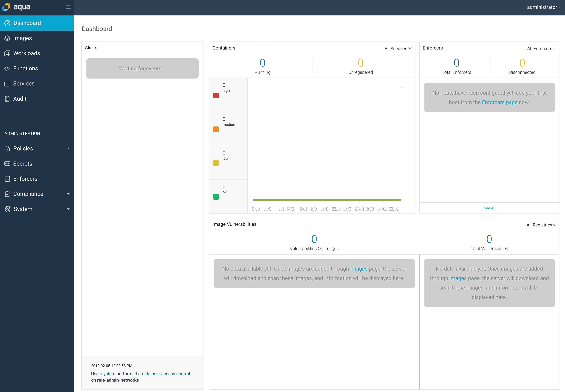Toggle the sidebar with the hamburger menu
This screenshot has width=565, height=392.
[68, 7]
